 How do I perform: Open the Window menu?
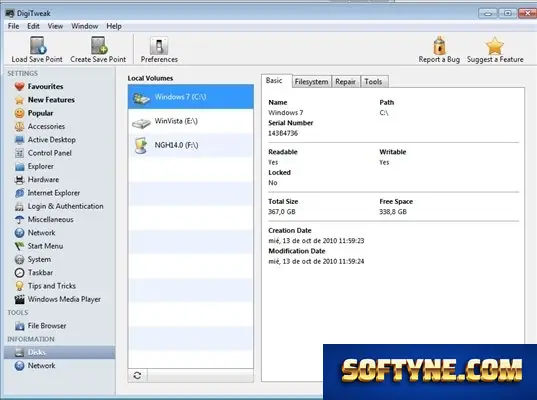tap(85, 26)
